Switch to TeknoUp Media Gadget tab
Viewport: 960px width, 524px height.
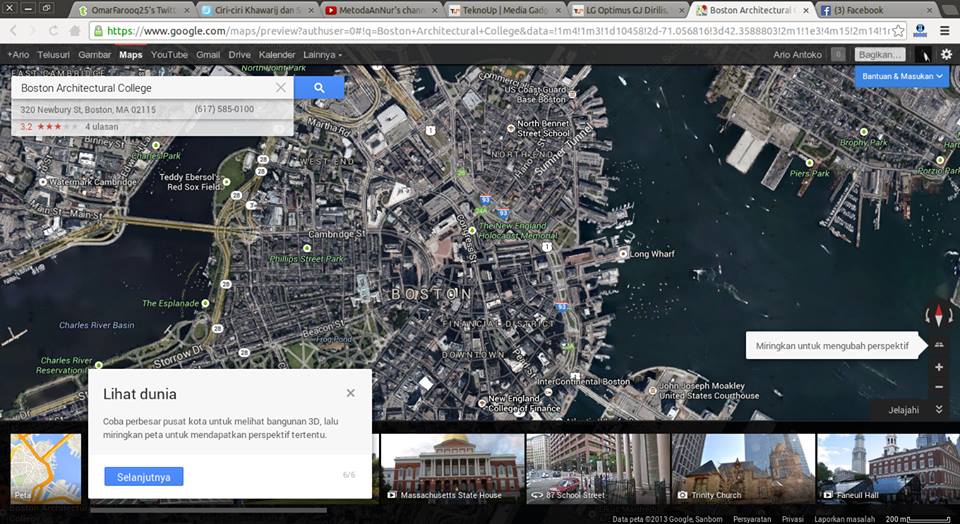504,10
